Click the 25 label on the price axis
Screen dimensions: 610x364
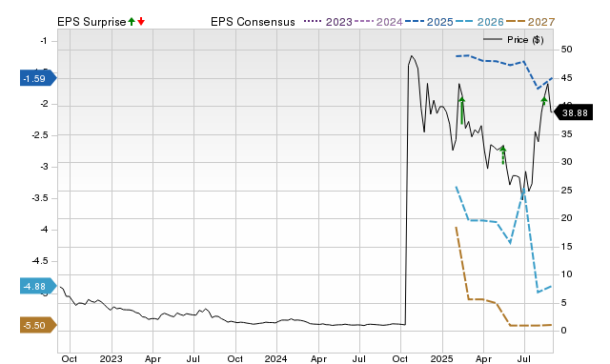click(x=566, y=191)
